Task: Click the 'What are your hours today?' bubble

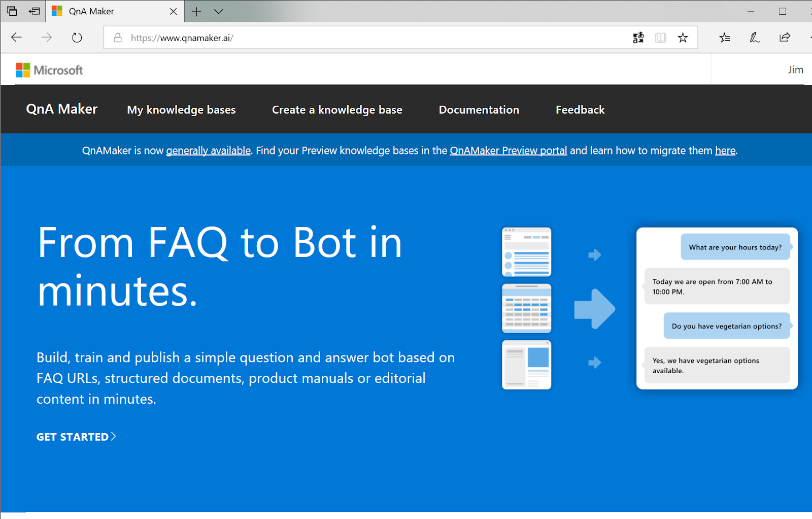Action: [735, 247]
